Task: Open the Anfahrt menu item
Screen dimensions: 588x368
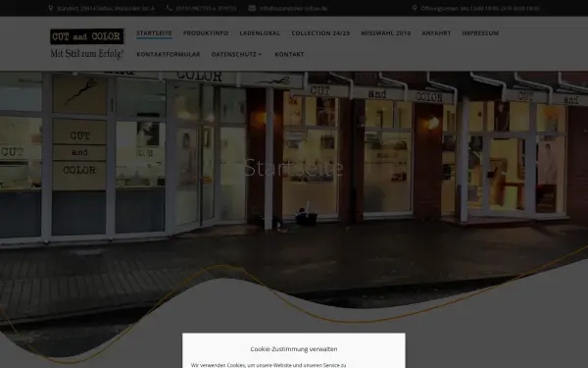Action: point(436,33)
